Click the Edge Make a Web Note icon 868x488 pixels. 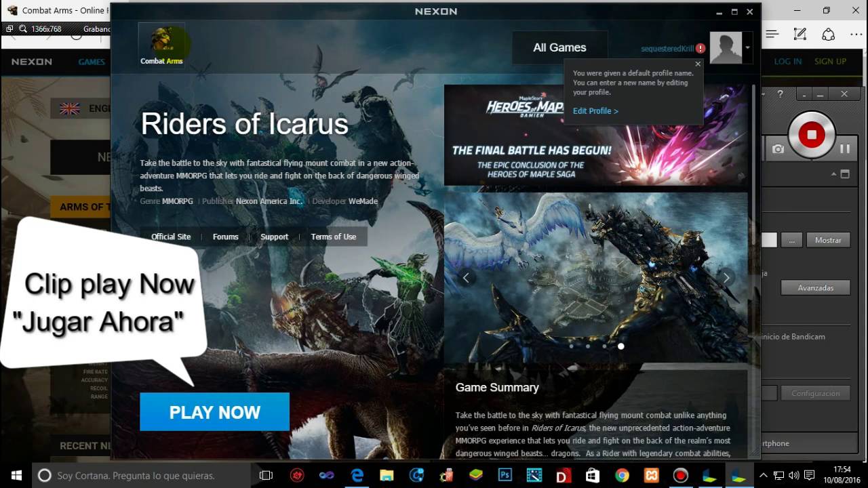coord(800,34)
